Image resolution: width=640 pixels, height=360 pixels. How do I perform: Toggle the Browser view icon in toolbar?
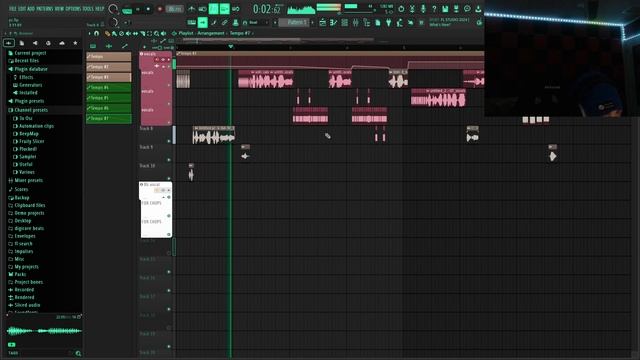click(x=367, y=23)
